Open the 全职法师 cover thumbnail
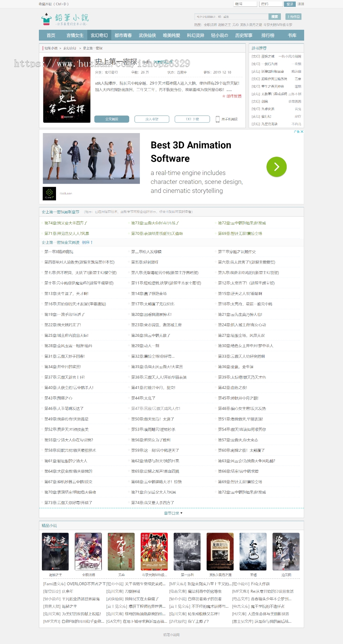The image size is (343, 644). click(88, 551)
